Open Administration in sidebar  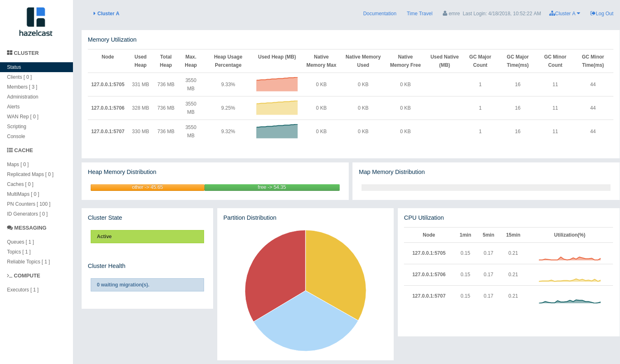(x=23, y=97)
